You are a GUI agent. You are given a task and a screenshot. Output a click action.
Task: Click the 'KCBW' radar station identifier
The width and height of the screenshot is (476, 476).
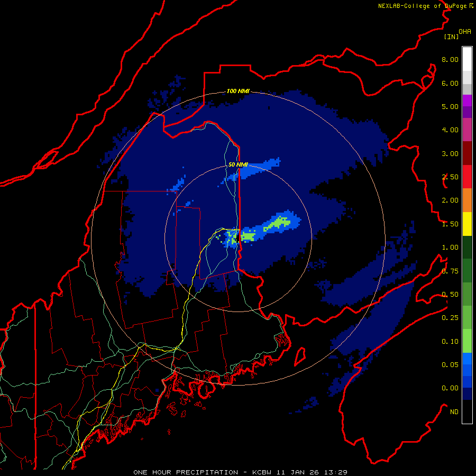[262, 472]
